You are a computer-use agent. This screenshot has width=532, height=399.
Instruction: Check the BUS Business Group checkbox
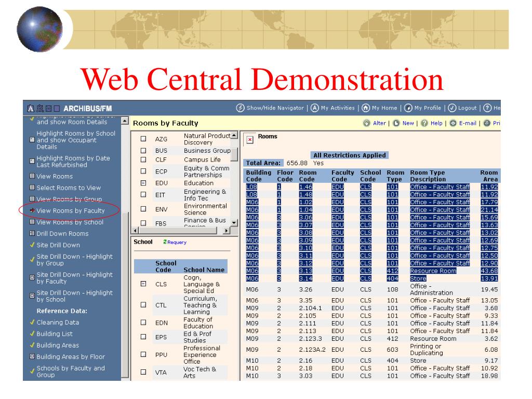click(143, 150)
